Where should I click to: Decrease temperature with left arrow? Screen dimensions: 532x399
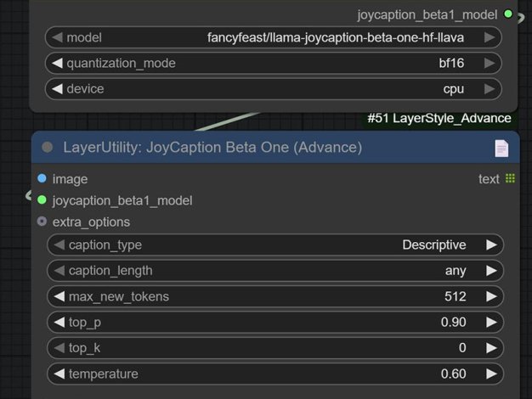pos(59,374)
